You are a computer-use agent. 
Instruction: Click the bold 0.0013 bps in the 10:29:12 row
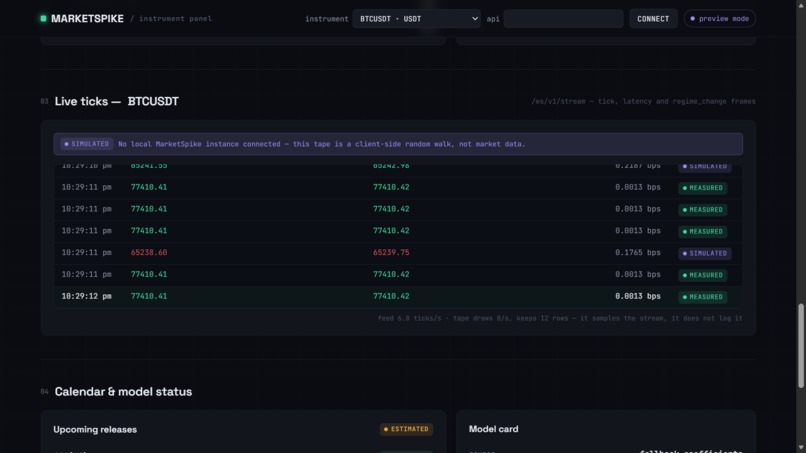click(637, 296)
